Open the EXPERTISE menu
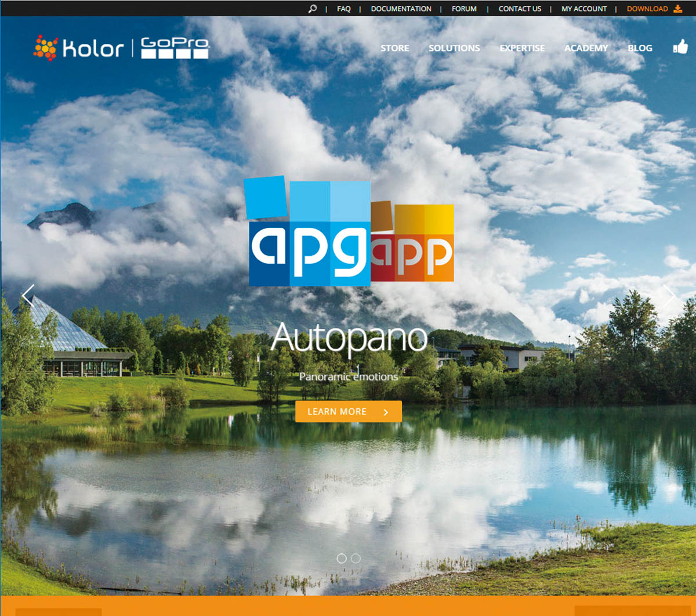This screenshot has height=616, width=696. (521, 48)
